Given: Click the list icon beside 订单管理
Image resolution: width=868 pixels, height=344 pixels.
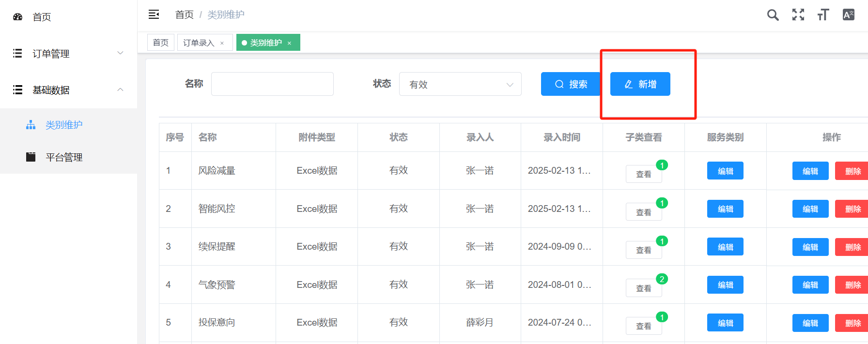Looking at the screenshot, I should click(17, 53).
